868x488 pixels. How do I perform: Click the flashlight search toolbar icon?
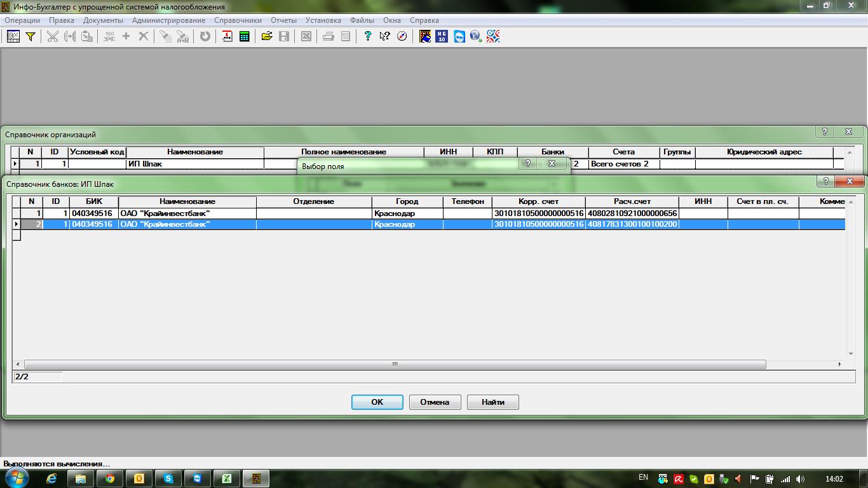[165, 36]
